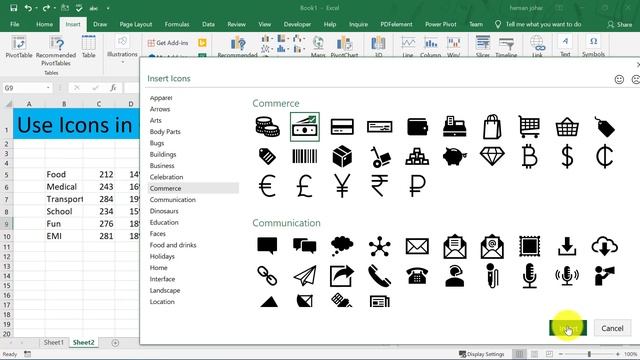The width and height of the screenshot is (640, 360).
Task: Open the Symbols dropdown
Action: [593, 46]
